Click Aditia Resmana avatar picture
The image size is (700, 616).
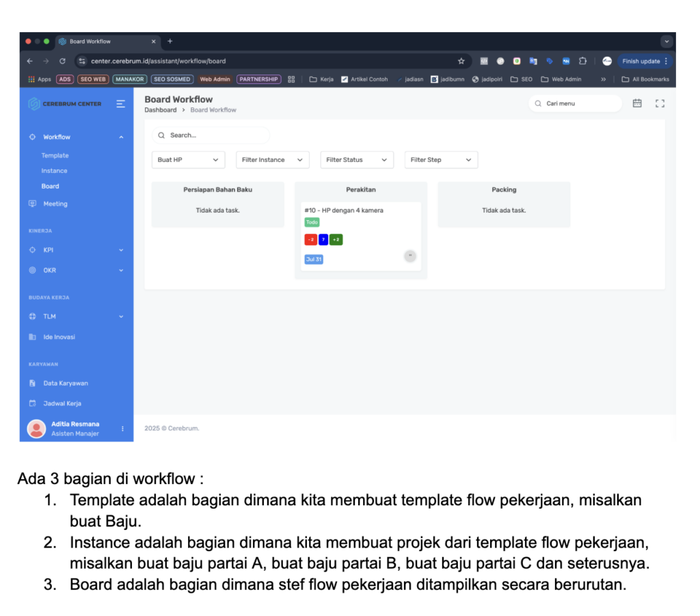click(37, 429)
